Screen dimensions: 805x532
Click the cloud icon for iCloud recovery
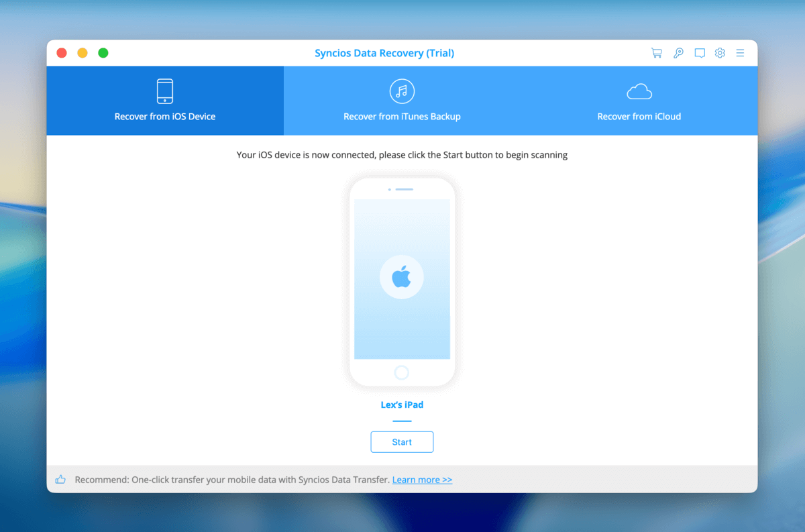click(639, 91)
